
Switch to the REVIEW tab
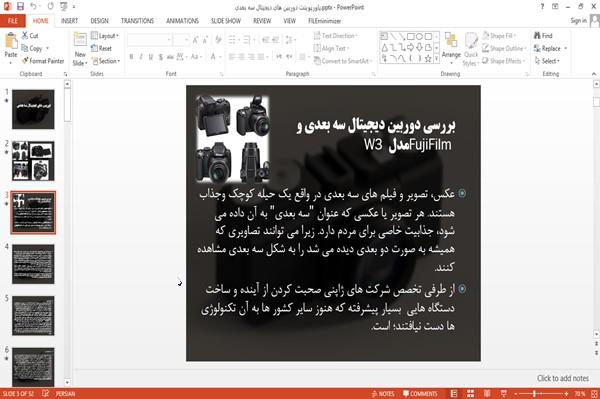[262, 21]
